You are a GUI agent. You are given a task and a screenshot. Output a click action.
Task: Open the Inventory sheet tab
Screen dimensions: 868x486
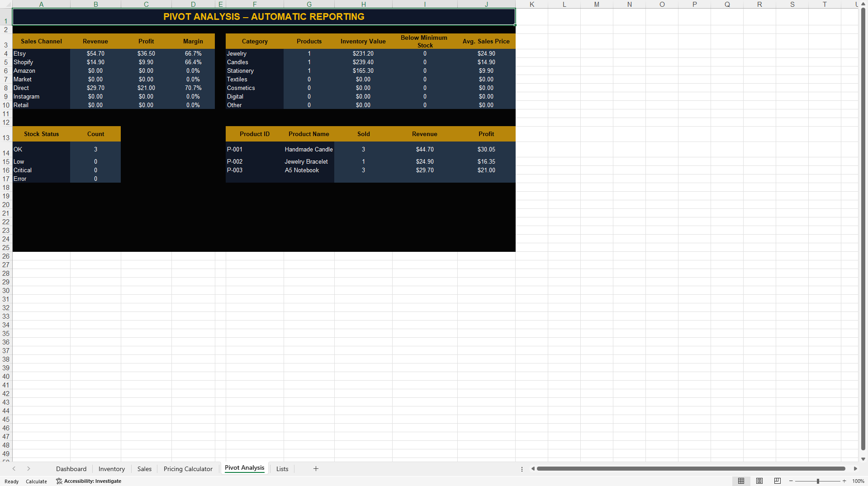[x=111, y=469]
